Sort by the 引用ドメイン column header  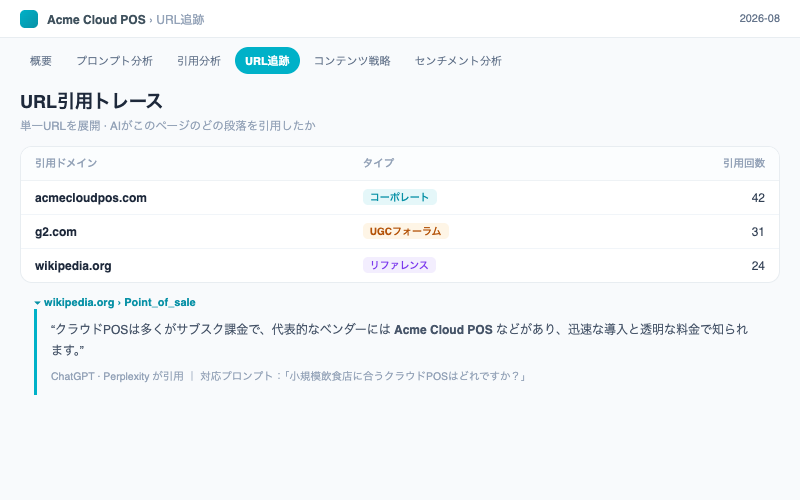(x=66, y=163)
